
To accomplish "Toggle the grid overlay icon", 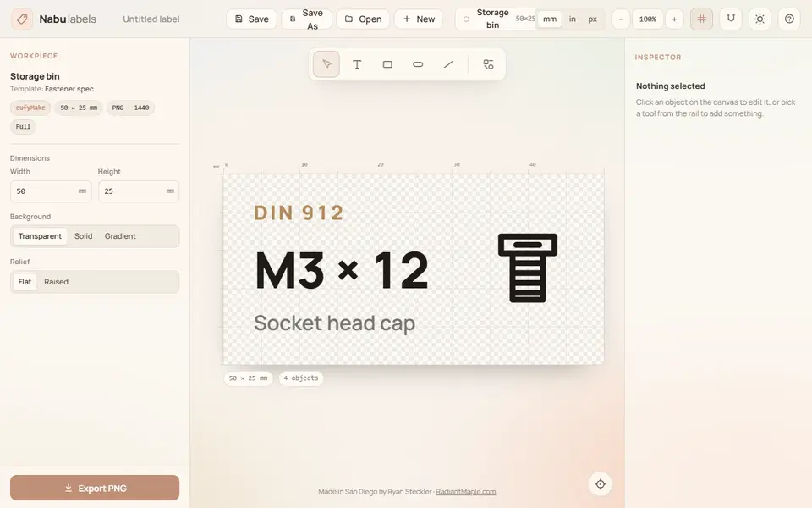I will pos(702,19).
